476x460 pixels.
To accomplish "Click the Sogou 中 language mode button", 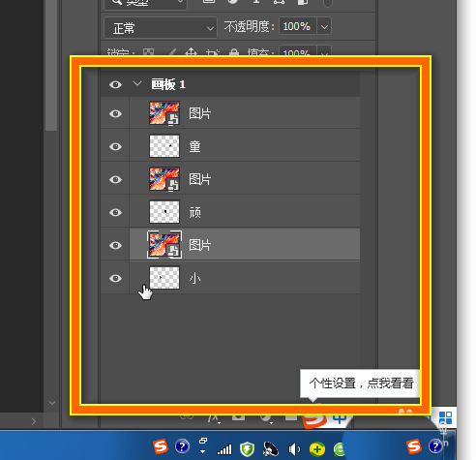I will tap(340, 418).
